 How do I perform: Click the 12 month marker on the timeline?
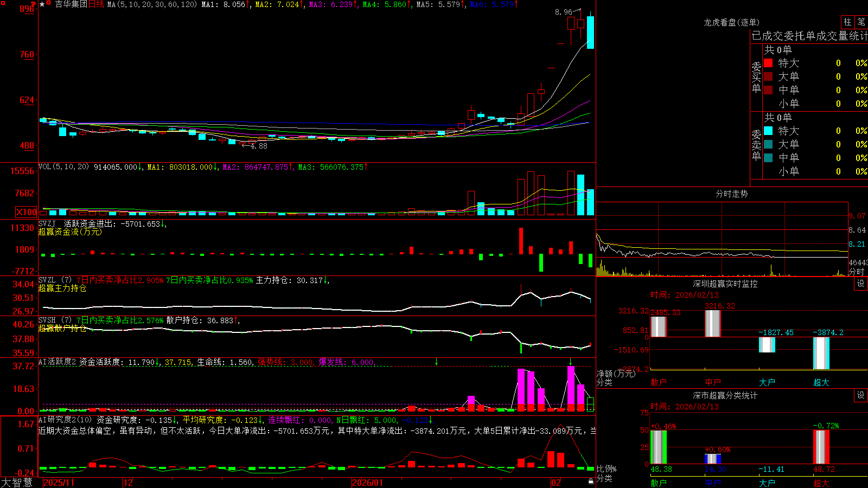click(x=128, y=483)
